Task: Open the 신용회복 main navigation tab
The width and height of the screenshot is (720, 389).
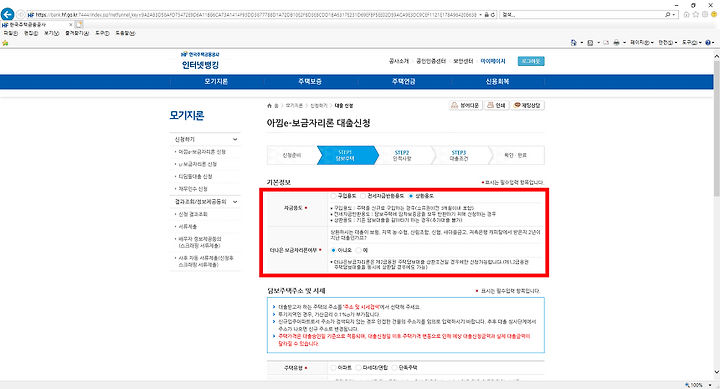Action: 497,81
